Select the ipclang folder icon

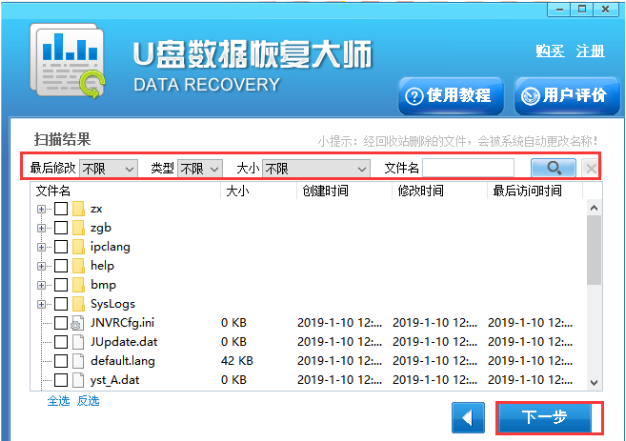[x=78, y=247]
